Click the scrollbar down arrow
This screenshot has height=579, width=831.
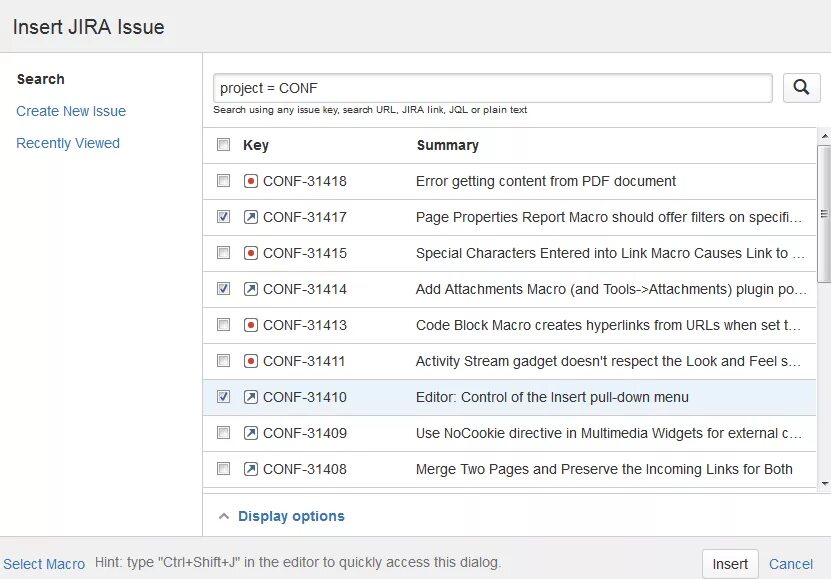[x=824, y=483]
